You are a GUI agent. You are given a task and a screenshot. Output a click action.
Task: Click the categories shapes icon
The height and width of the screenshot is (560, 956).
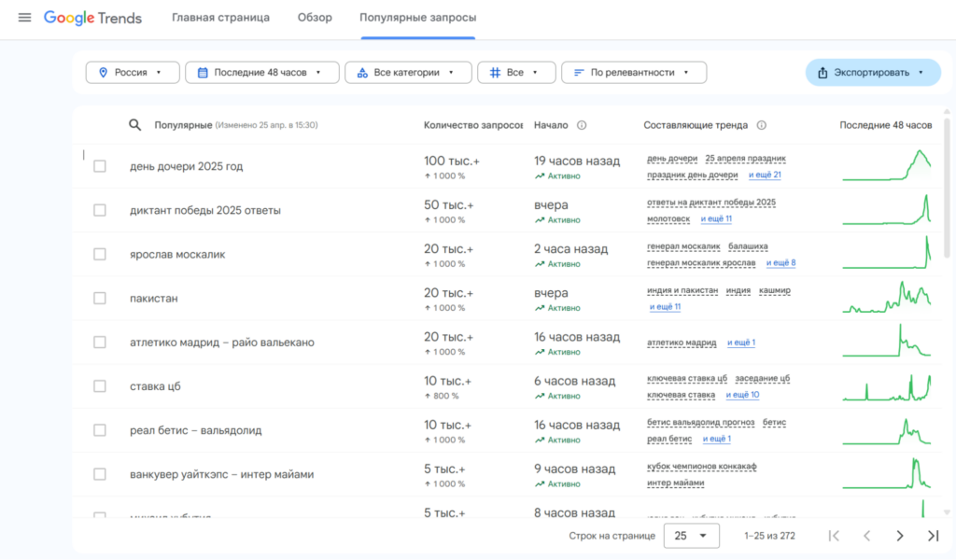pyautogui.click(x=362, y=73)
